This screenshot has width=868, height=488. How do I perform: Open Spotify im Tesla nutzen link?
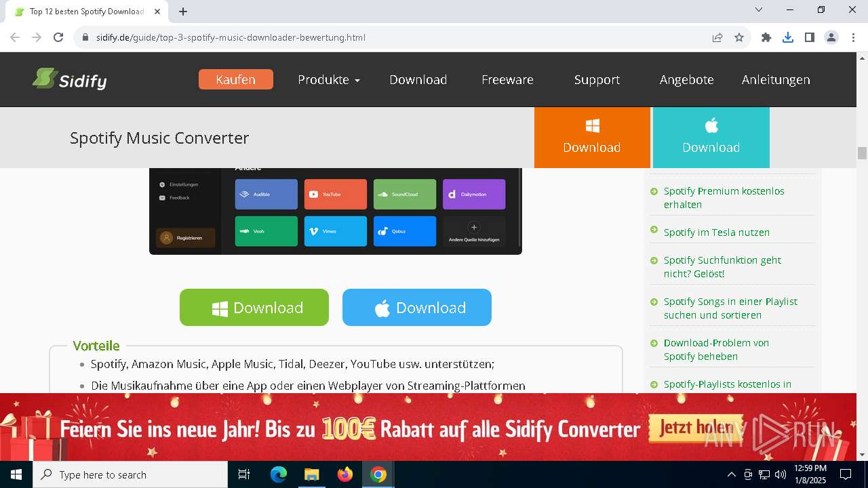point(716,232)
